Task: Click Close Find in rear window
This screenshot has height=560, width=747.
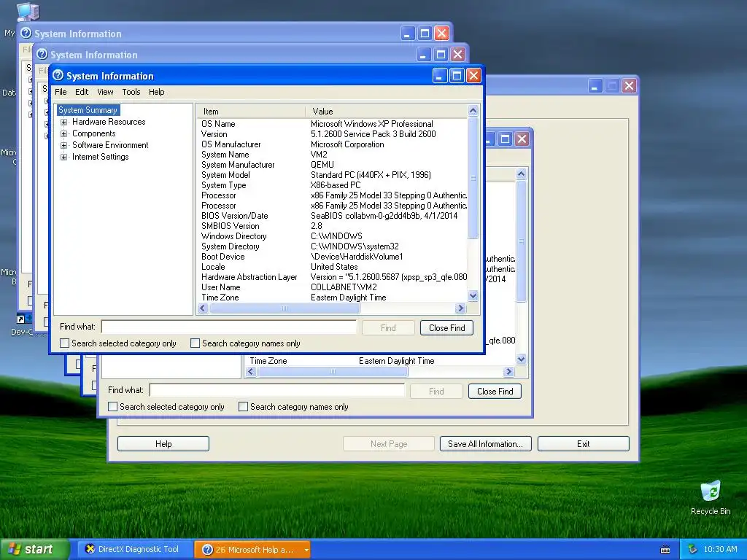Action: [495, 391]
